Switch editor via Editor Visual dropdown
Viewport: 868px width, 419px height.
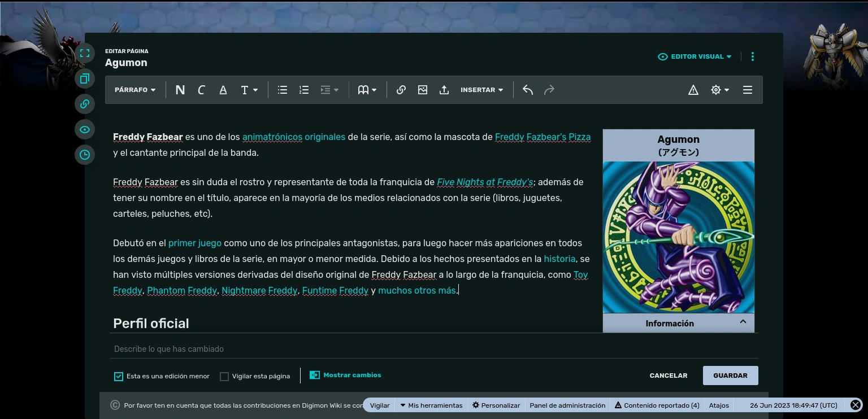click(x=695, y=56)
